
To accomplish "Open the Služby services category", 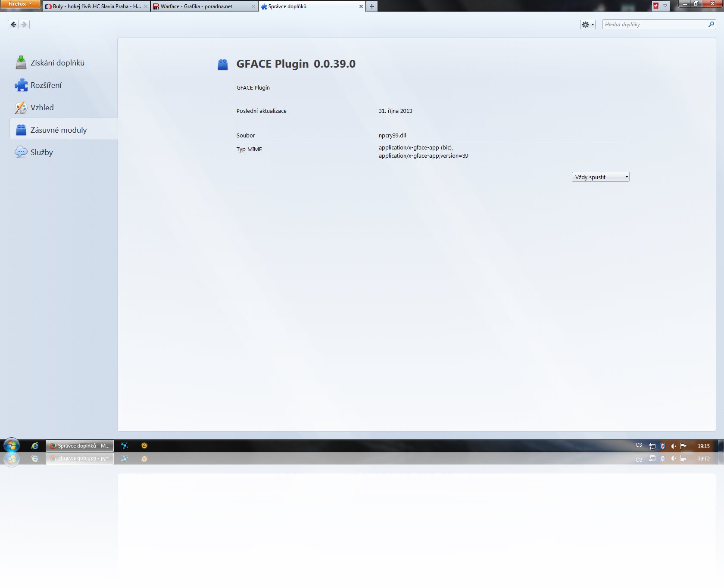I will click(x=41, y=152).
